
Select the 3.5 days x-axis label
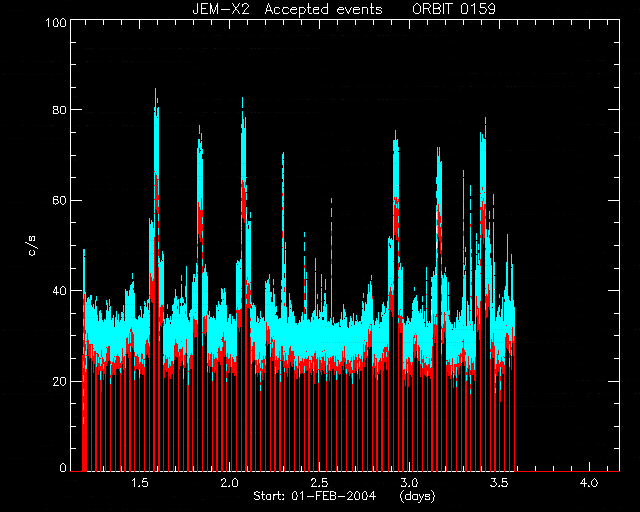pos(499,483)
